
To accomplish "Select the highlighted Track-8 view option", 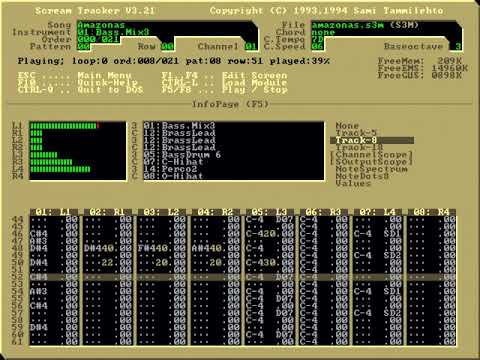I will (x=372, y=140).
